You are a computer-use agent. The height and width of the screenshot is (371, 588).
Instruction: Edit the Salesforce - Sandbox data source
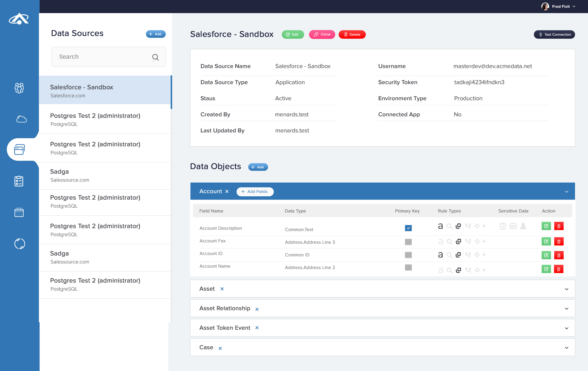[x=293, y=34]
